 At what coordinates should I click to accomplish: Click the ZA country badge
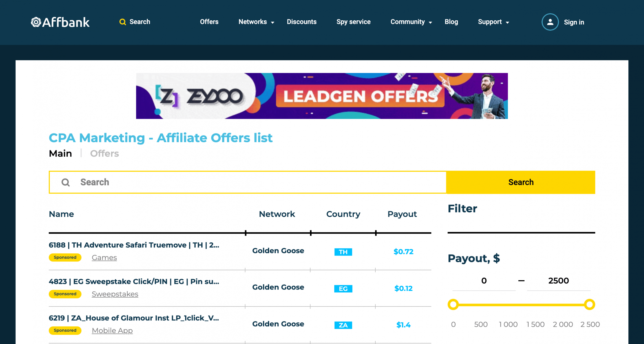pos(343,325)
